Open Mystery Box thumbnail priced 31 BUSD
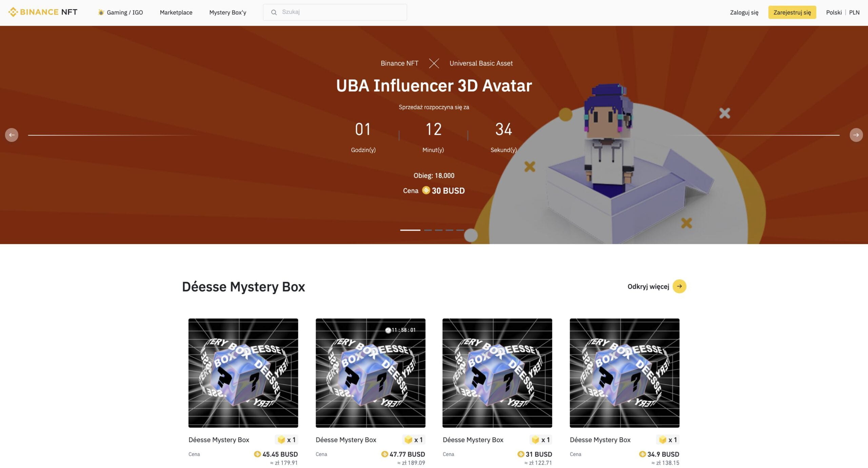 (x=497, y=373)
